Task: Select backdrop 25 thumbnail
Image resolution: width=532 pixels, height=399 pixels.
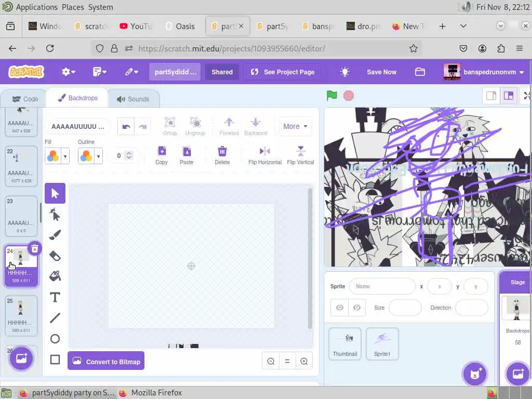Action: click(21, 316)
